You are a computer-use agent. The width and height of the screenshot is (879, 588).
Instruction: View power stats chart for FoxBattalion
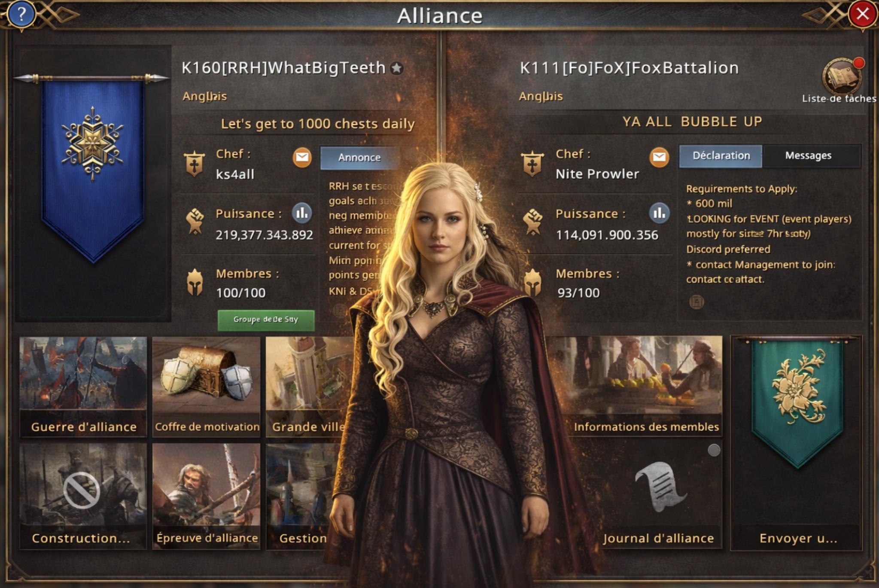pyautogui.click(x=659, y=213)
